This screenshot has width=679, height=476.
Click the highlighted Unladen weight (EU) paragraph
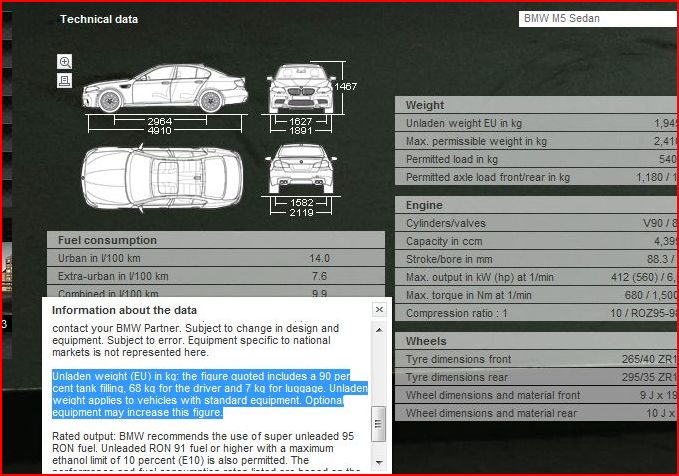(x=210, y=394)
